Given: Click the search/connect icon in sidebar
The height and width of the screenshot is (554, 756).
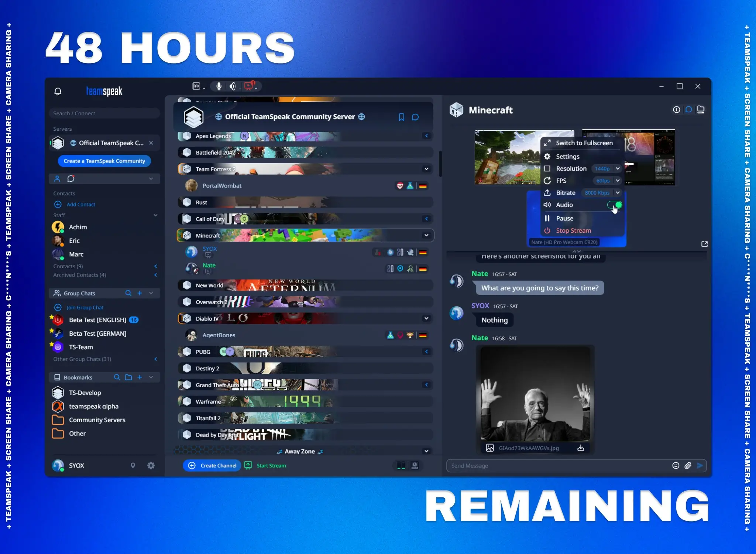Looking at the screenshot, I should 105,113.
